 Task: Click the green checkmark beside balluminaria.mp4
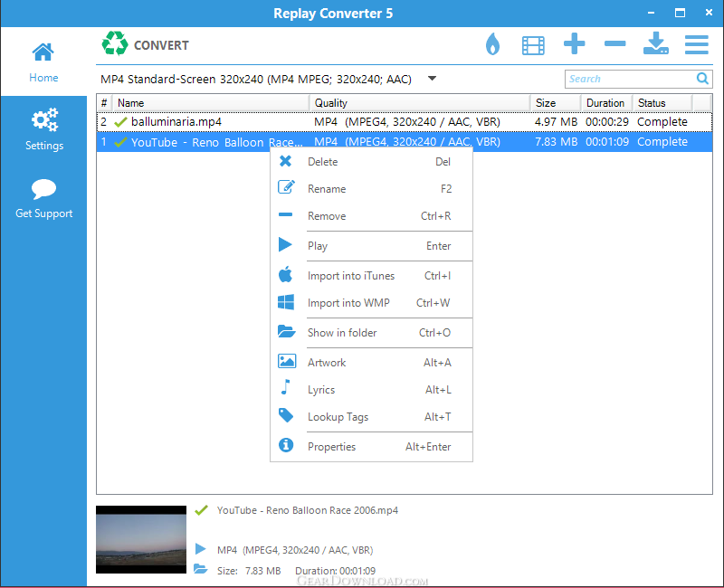click(x=120, y=122)
